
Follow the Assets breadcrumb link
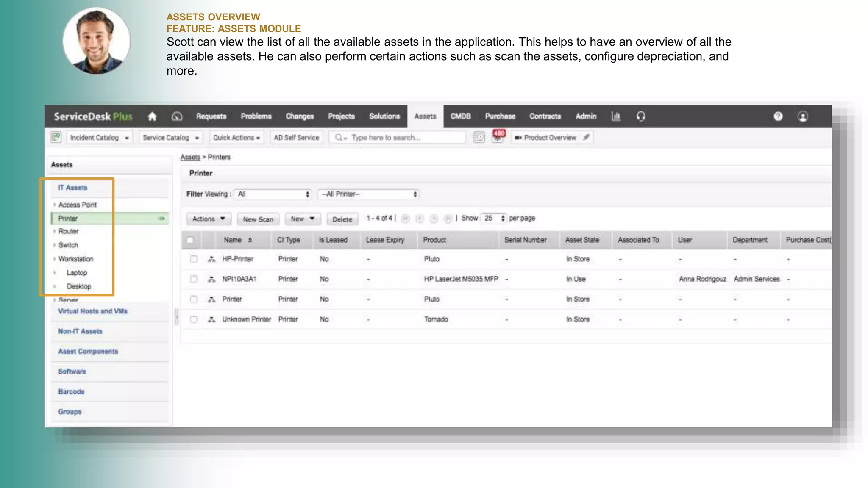(x=190, y=157)
